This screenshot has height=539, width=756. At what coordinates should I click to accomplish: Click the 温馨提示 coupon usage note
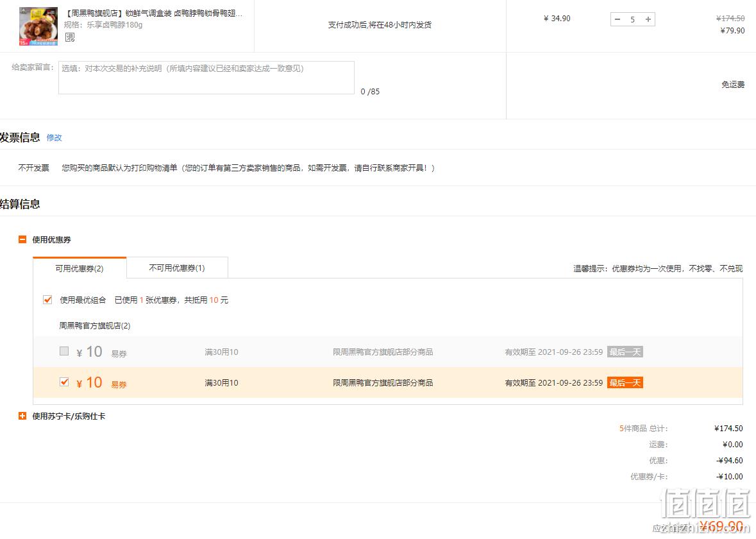(658, 268)
